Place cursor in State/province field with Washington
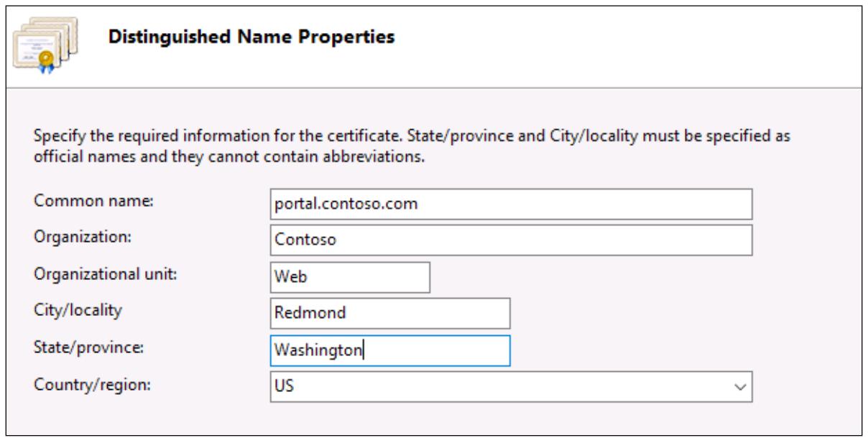The height and width of the screenshot is (443, 868). (x=389, y=350)
